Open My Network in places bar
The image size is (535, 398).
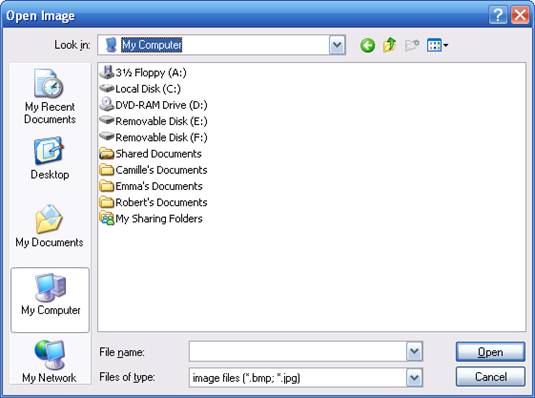(49, 362)
